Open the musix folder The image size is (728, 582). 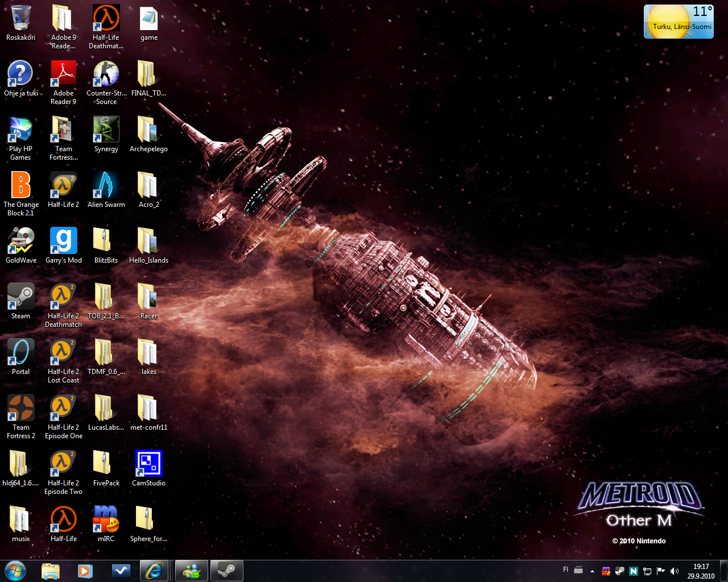point(21,524)
